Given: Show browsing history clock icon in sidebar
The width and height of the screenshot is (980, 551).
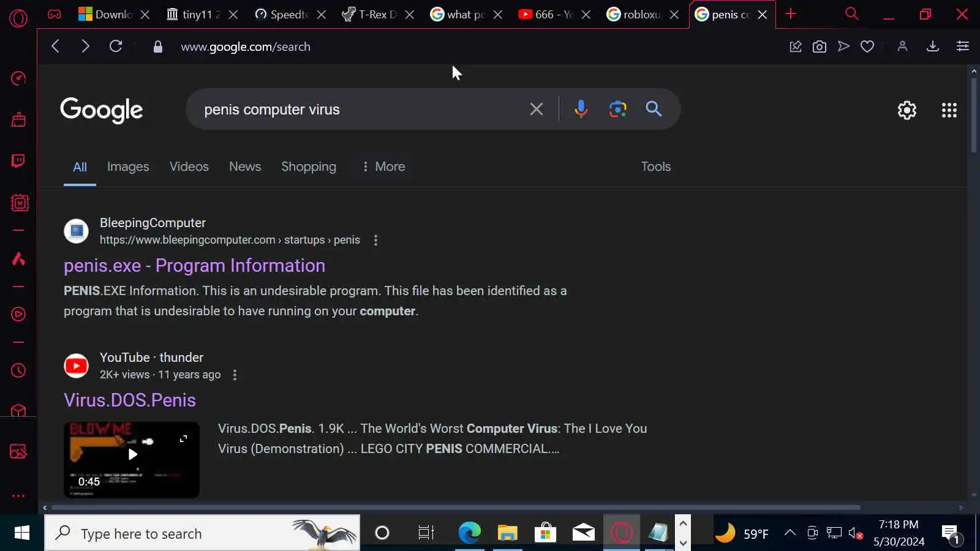Looking at the screenshot, I should [x=18, y=370].
